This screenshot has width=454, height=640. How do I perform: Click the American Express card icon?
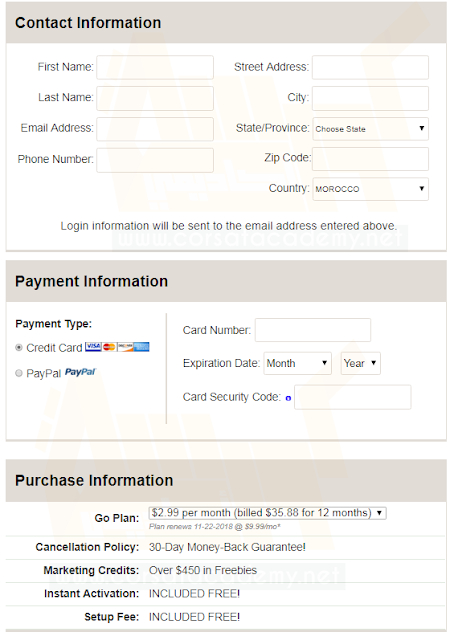click(x=141, y=347)
